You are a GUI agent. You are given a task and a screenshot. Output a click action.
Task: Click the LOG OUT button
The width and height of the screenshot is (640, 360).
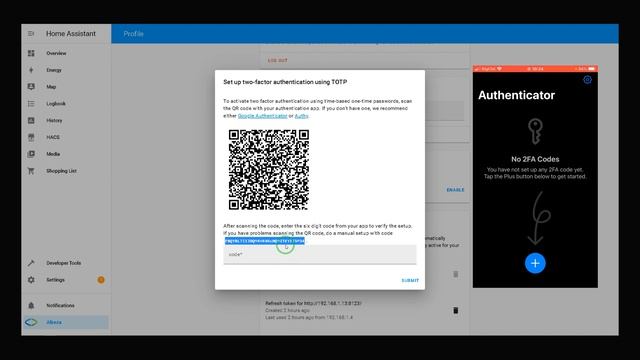[x=278, y=60]
